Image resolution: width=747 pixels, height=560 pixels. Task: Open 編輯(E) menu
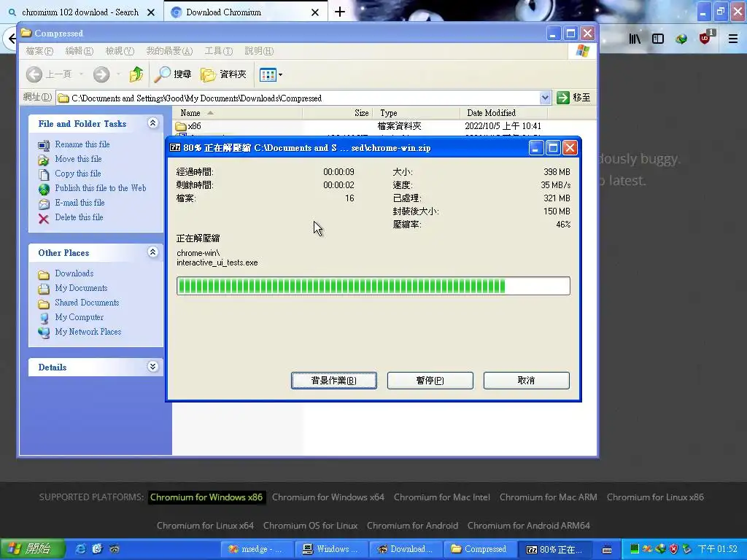pos(79,51)
